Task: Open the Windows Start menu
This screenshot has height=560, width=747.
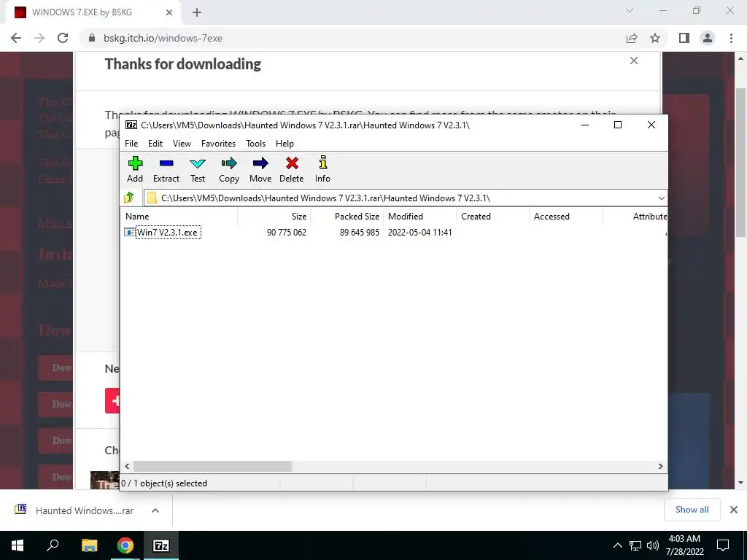Action: pos(18,545)
